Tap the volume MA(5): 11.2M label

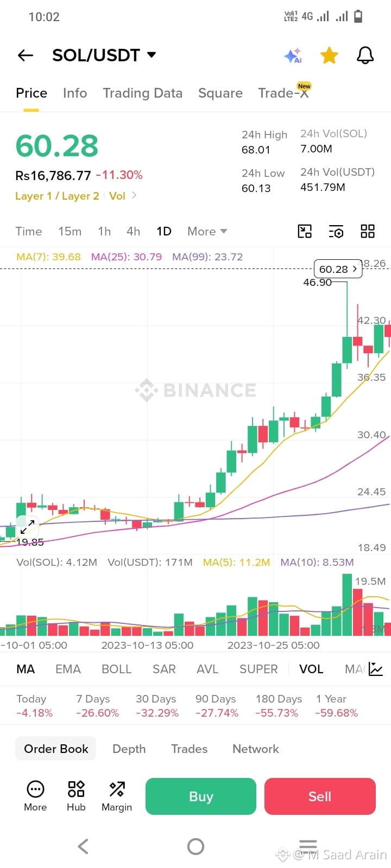coord(236,562)
